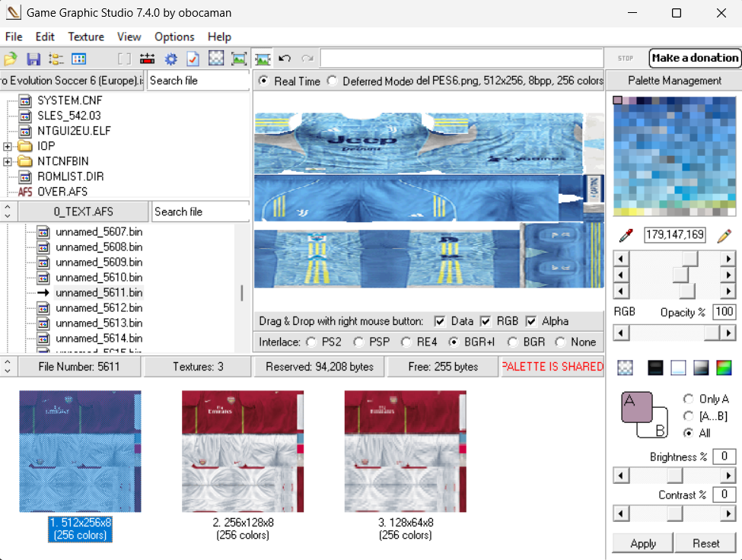
Task: Click the blue floppy save icon
Action: point(33,59)
